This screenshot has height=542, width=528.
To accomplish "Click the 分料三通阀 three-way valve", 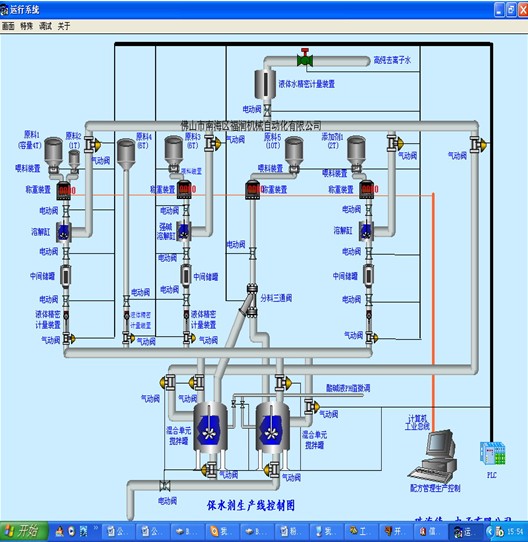I will 252,300.
